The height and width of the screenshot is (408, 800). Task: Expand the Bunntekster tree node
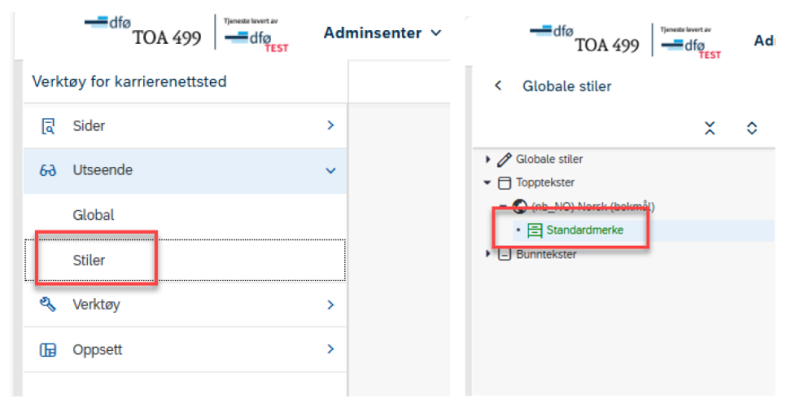point(488,253)
